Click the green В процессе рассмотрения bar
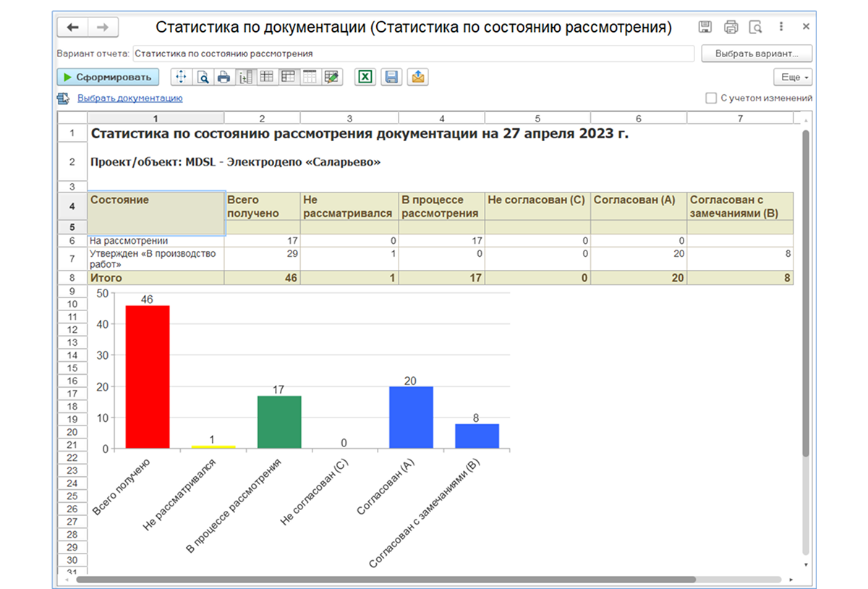 click(x=279, y=423)
